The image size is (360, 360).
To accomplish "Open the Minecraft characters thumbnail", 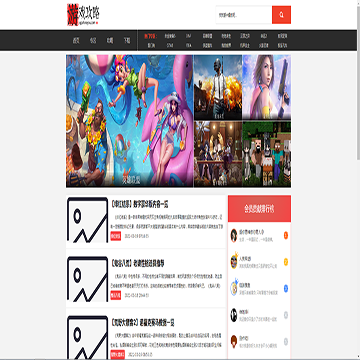I will 267,154.
